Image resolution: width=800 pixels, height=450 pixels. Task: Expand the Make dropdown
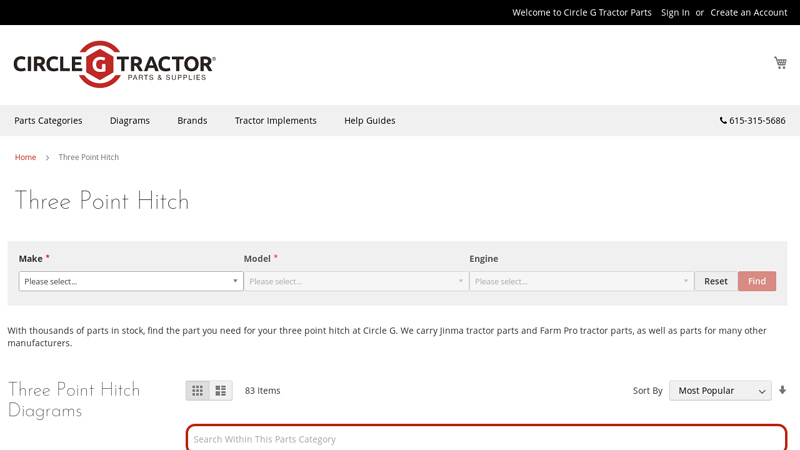pyautogui.click(x=131, y=282)
